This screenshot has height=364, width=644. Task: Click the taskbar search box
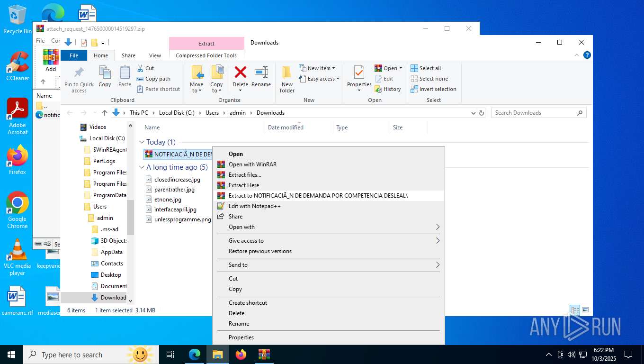(x=90, y=354)
